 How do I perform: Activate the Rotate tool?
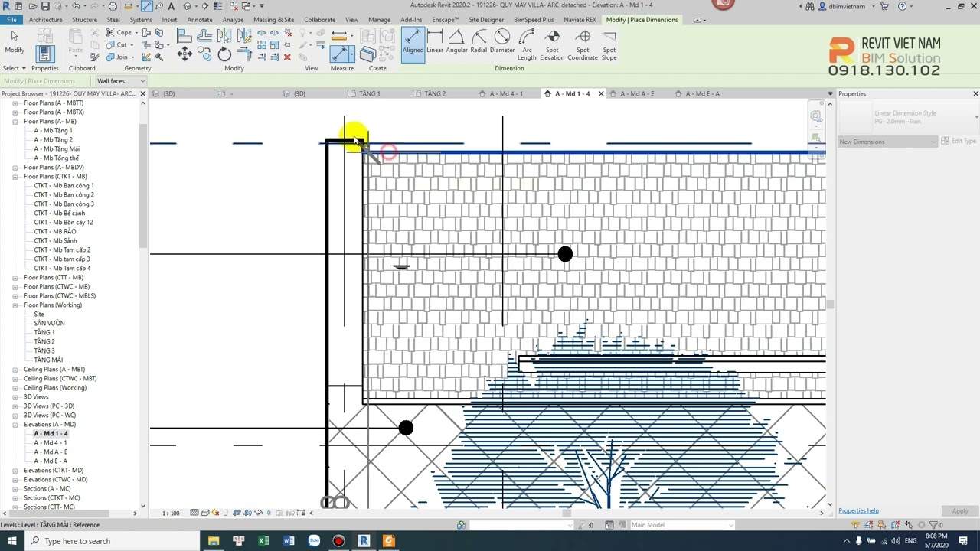pyautogui.click(x=224, y=54)
